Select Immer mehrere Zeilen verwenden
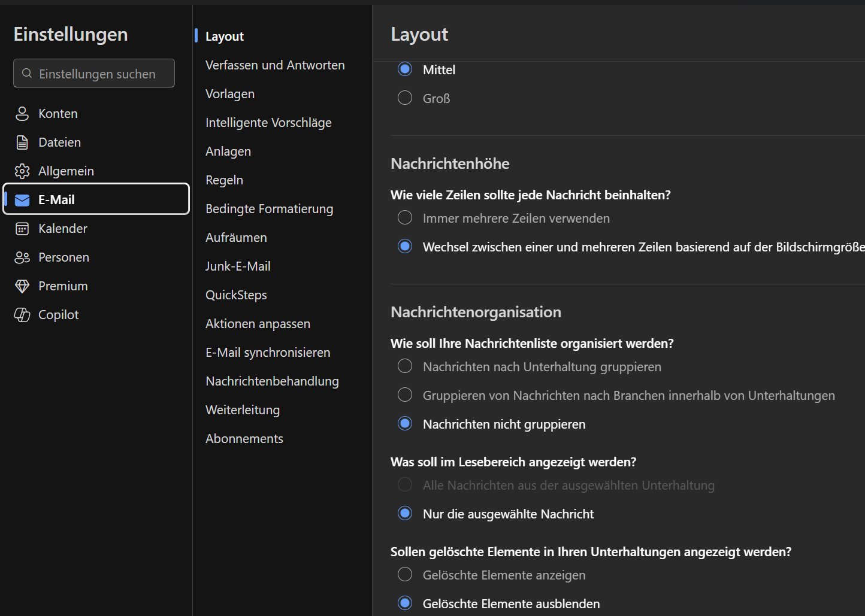 click(405, 218)
